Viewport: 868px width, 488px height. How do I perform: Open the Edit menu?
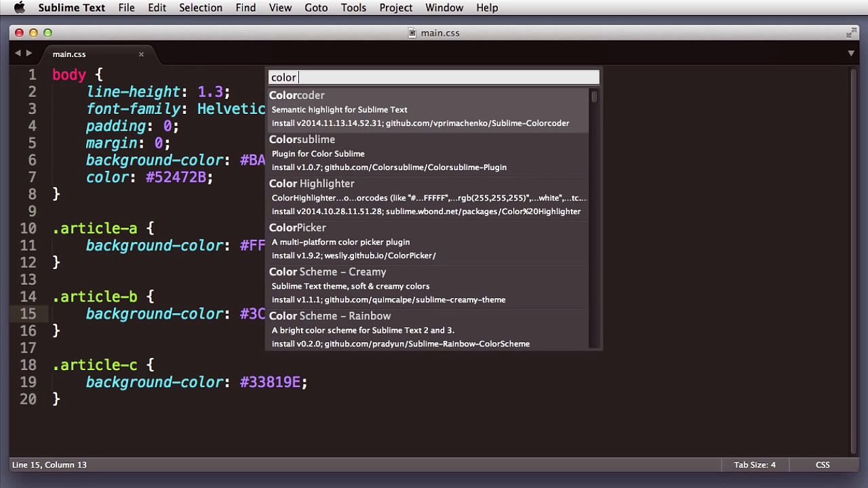[x=157, y=8]
